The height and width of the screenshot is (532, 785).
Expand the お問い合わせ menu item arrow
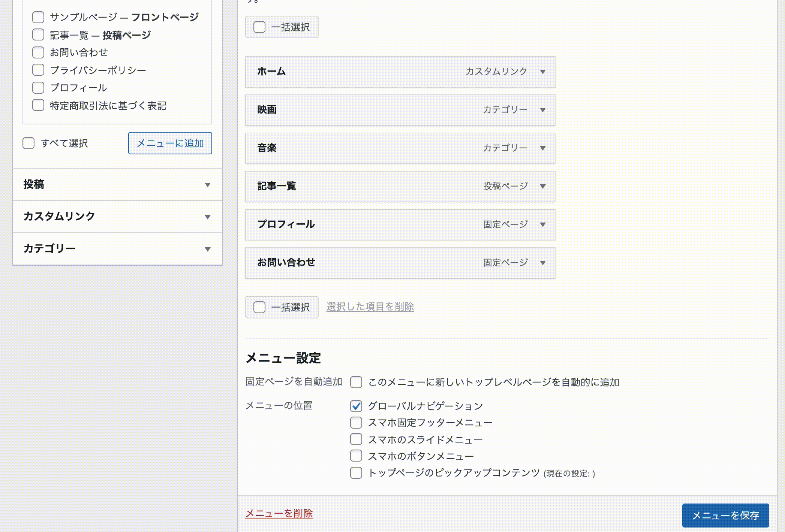542,263
